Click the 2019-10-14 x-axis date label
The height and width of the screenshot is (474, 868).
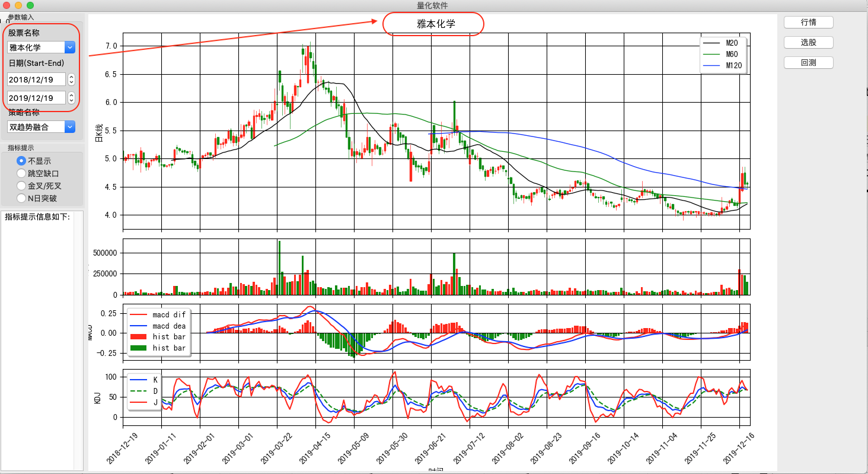pos(623,447)
